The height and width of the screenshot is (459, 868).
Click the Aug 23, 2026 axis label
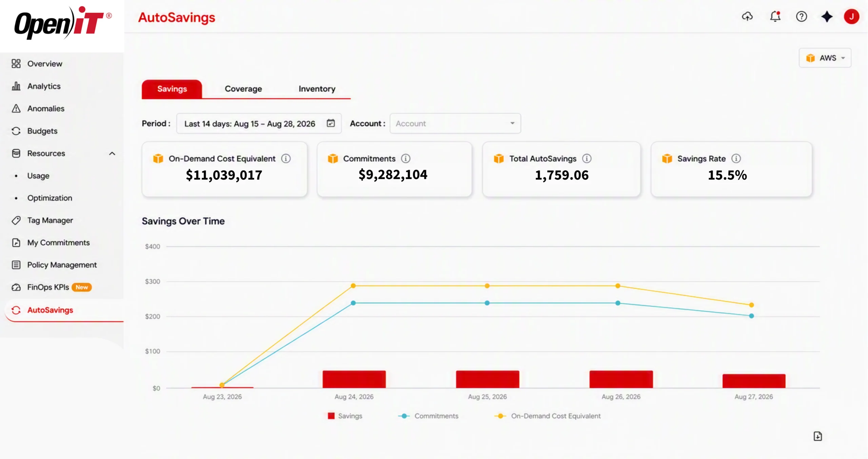pos(222,397)
